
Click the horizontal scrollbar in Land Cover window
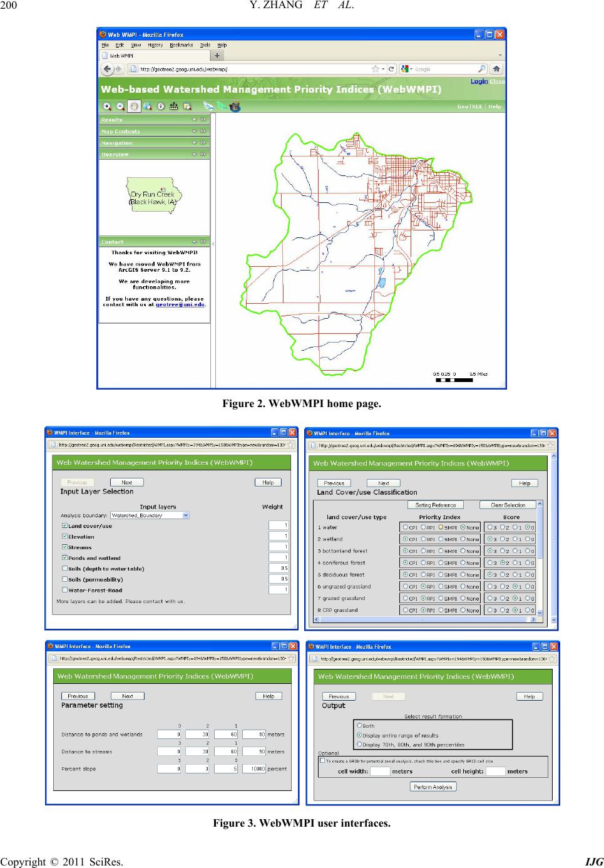[425, 619]
